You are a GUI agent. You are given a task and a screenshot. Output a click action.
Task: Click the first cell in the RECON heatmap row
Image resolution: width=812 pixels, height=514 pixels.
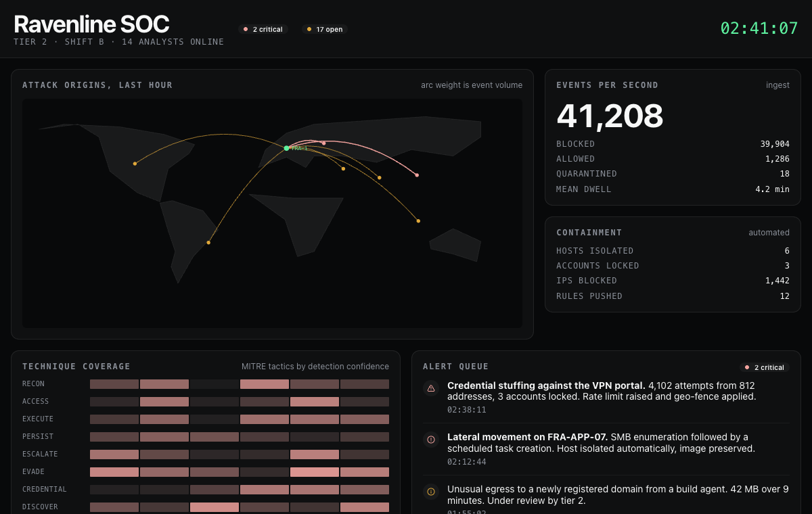click(x=114, y=384)
